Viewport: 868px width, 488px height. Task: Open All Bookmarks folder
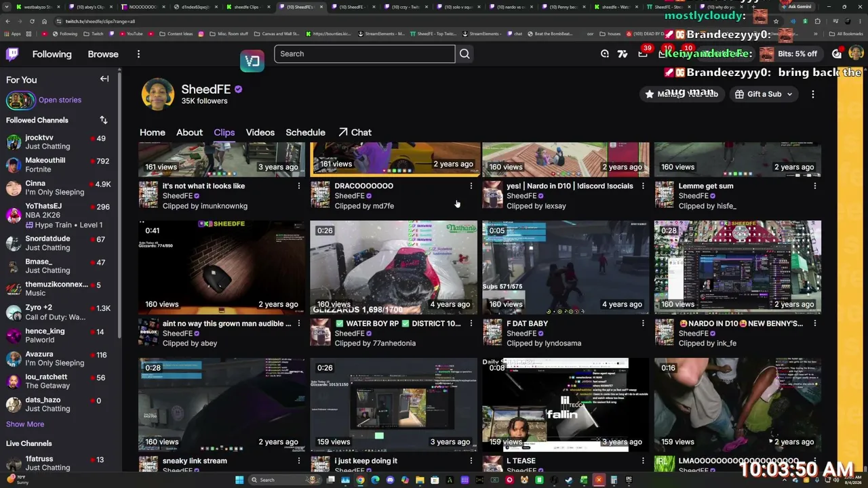pyautogui.click(x=846, y=33)
